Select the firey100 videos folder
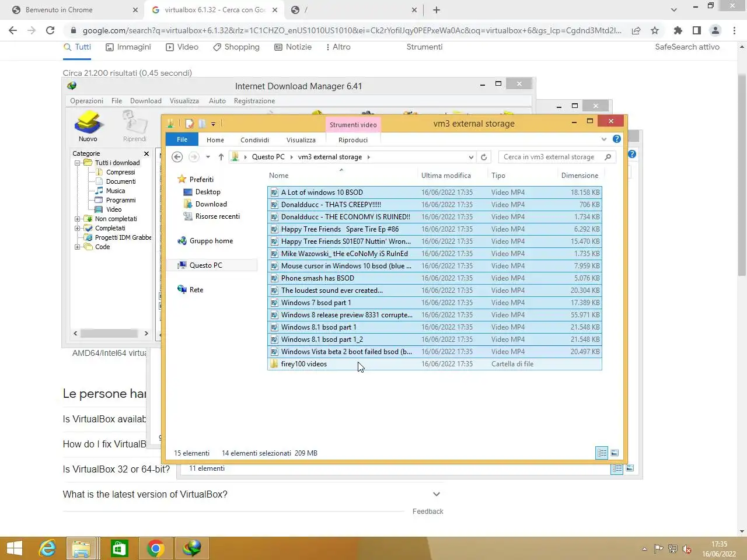Viewport: 747px width, 560px height. (x=435, y=364)
